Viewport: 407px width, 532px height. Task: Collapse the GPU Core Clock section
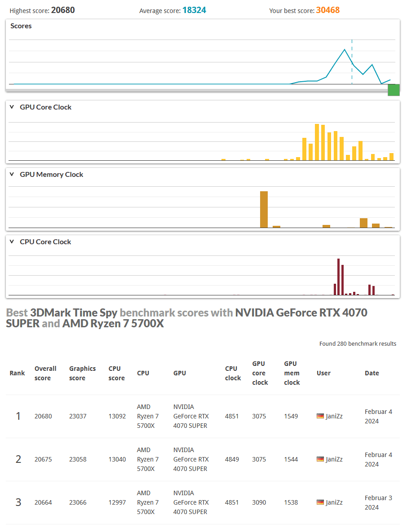pyautogui.click(x=12, y=107)
